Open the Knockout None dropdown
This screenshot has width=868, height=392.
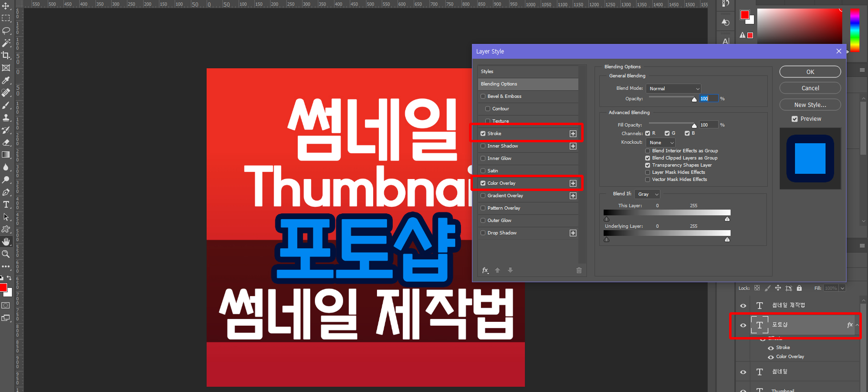point(661,143)
